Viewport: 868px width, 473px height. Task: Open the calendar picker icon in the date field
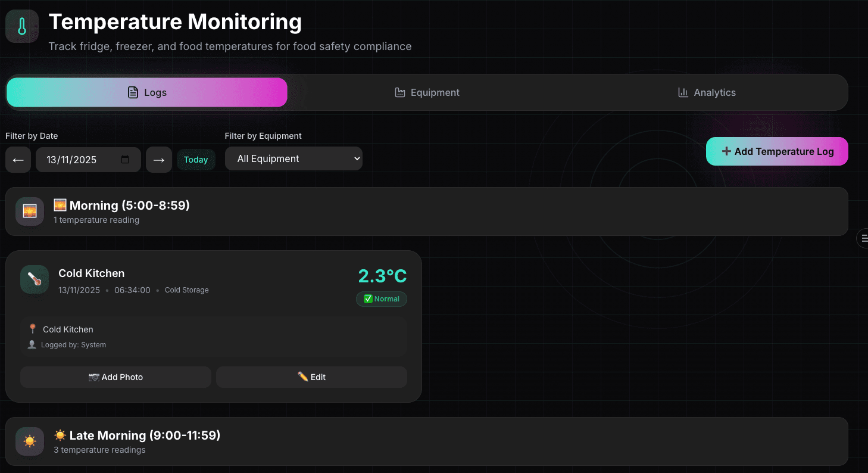124,159
